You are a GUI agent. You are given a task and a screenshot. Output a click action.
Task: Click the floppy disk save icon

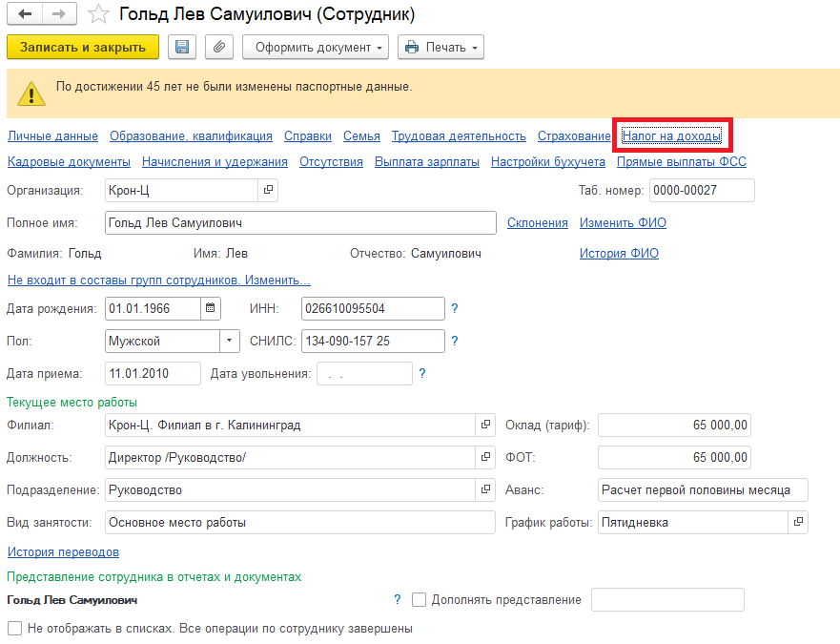point(182,47)
